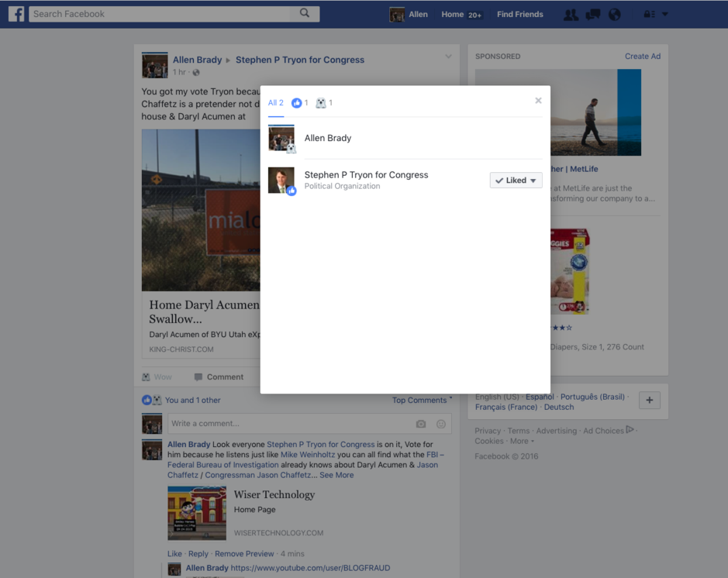Open the MetLife sponsored ad image

[595, 112]
